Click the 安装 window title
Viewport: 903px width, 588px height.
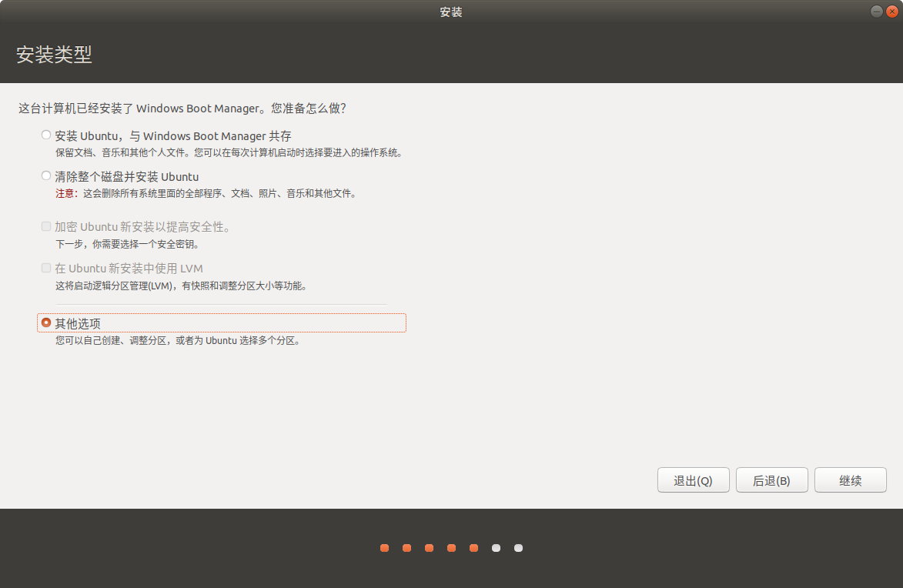[451, 12]
